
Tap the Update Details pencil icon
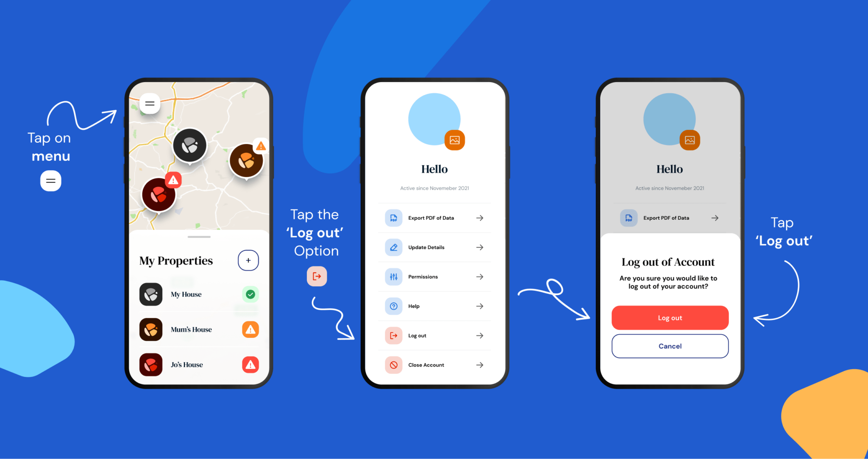tap(393, 247)
